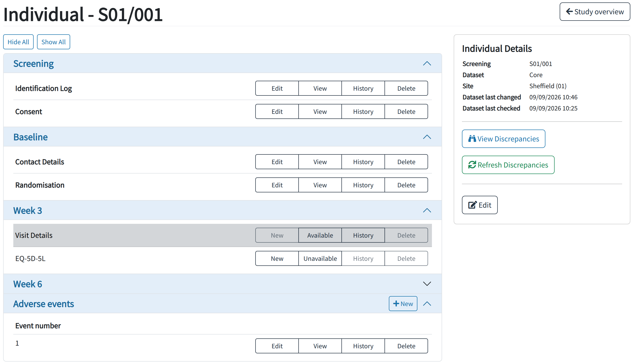Toggle Unavailable on EQ-5D-5L row
633x364 pixels.
[x=320, y=259]
